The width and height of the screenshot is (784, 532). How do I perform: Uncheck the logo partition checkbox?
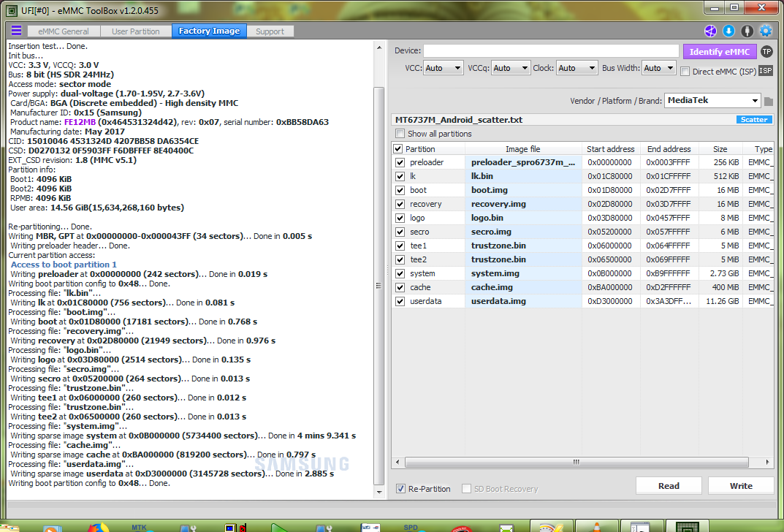pyautogui.click(x=400, y=218)
